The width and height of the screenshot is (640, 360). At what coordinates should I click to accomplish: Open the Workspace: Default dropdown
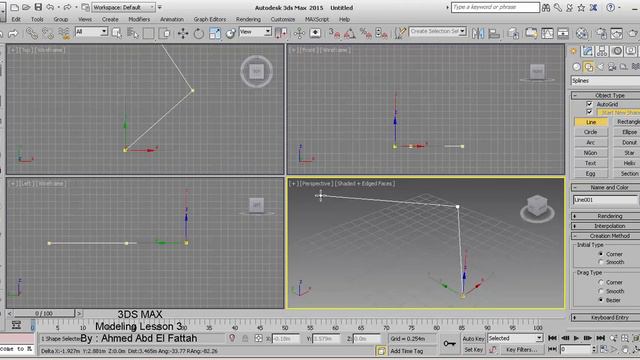(x=124, y=7)
